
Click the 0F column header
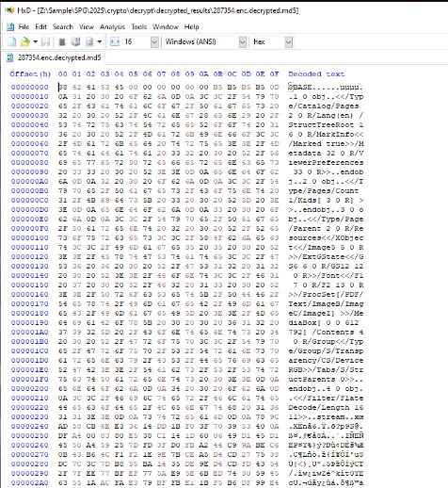tap(274, 74)
